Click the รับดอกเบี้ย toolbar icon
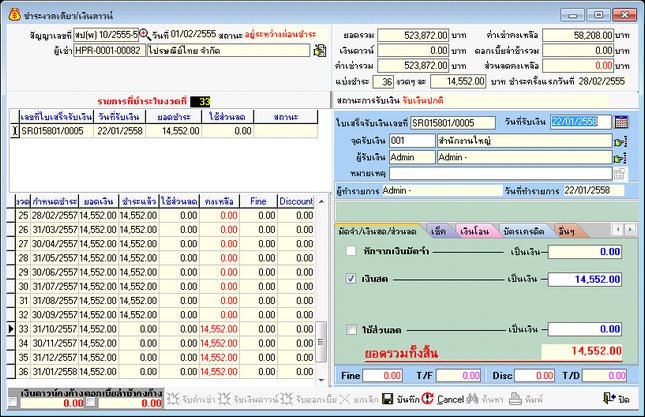Viewport: 645px width, 417px height. point(287,398)
